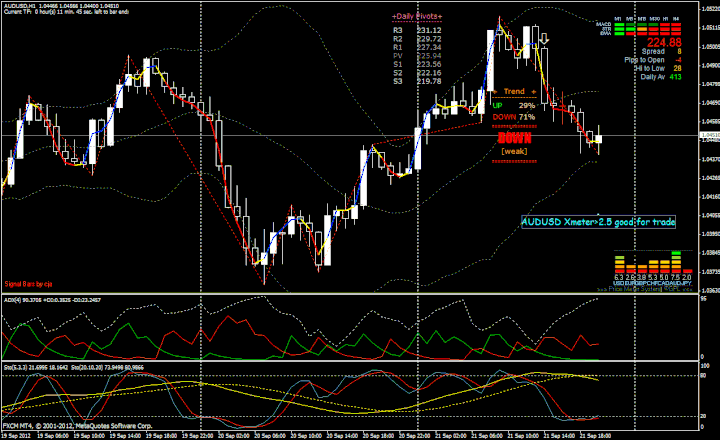
Task: Select the R2 pivot value 229.72
Action: (429, 39)
